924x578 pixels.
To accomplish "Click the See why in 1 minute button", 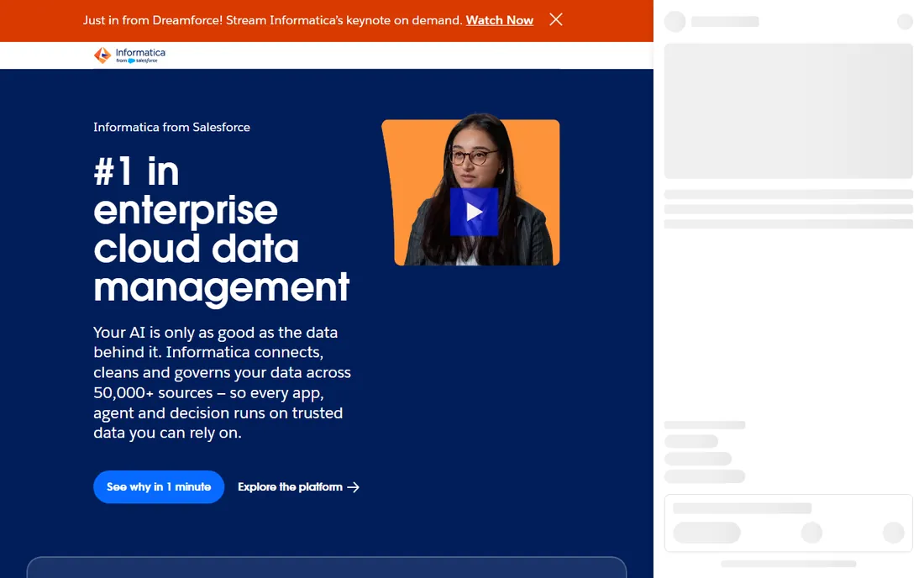I will coord(159,486).
